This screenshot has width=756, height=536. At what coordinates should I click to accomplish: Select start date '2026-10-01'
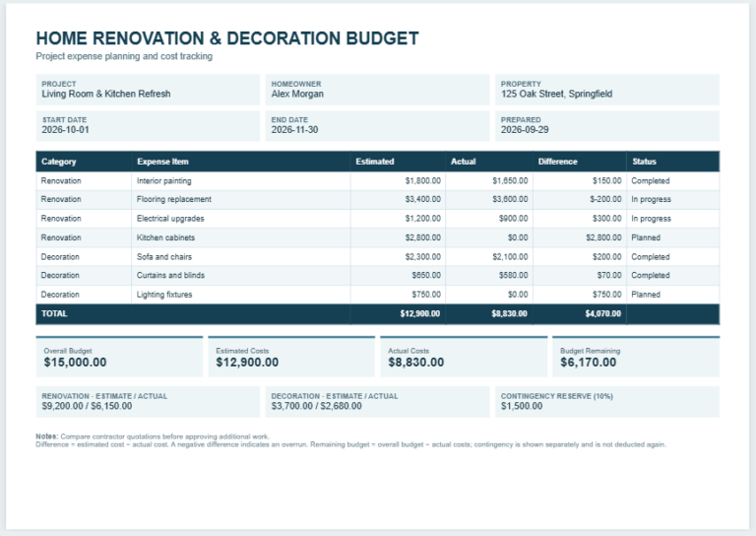[x=66, y=130]
